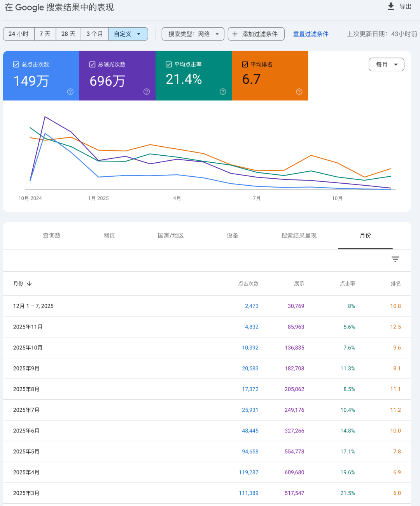The height and width of the screenshot is (506, 420).
Task: Toggle 平均点击率 checkbox
Action: point(169,65)
